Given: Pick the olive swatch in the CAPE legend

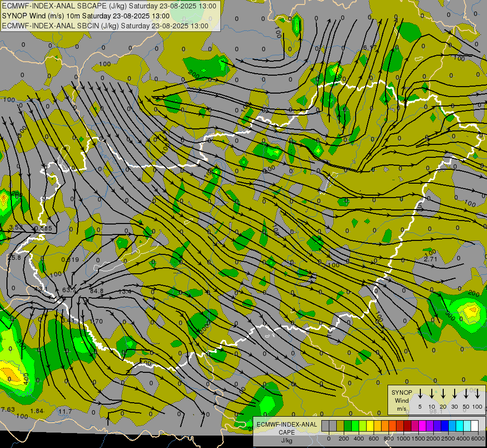Looking at the screenshot, I should [x=340, y=426].
